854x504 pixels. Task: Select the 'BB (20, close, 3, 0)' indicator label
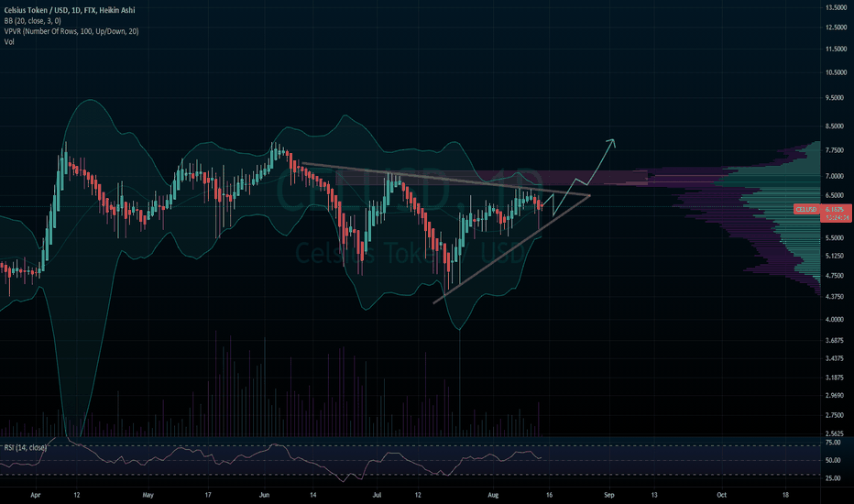pos(33,21)
